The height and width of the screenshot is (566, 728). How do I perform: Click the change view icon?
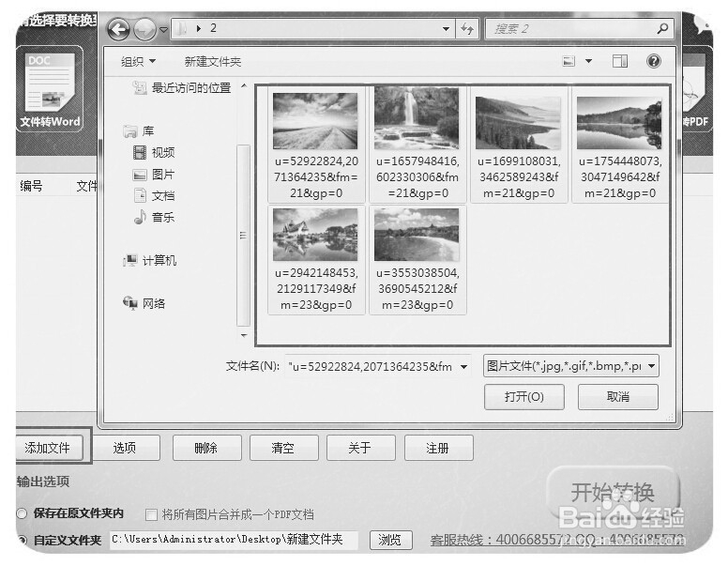click(569, 61)
